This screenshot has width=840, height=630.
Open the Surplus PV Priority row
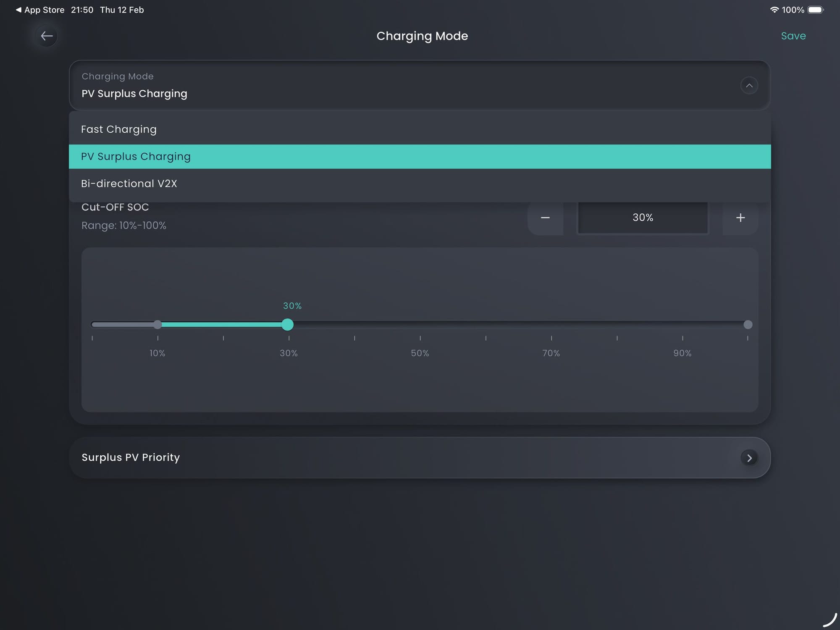[420, 458]
